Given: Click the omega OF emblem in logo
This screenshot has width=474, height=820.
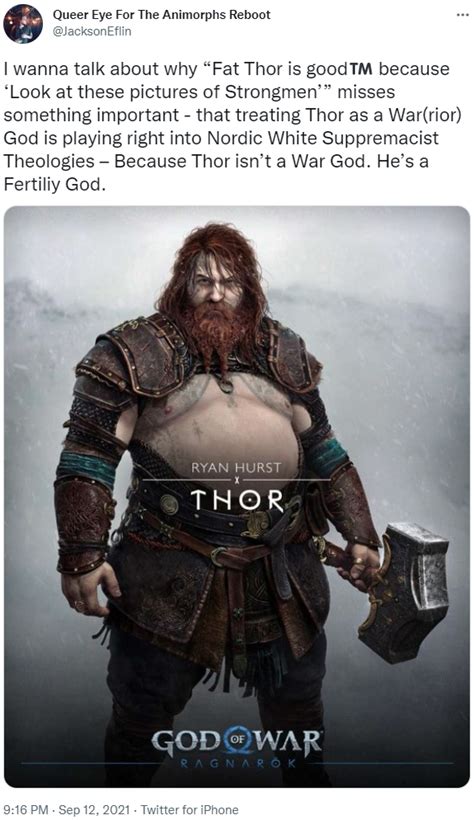Looking at the screenshot, I should pyautogui.click(x=236, y=741).
